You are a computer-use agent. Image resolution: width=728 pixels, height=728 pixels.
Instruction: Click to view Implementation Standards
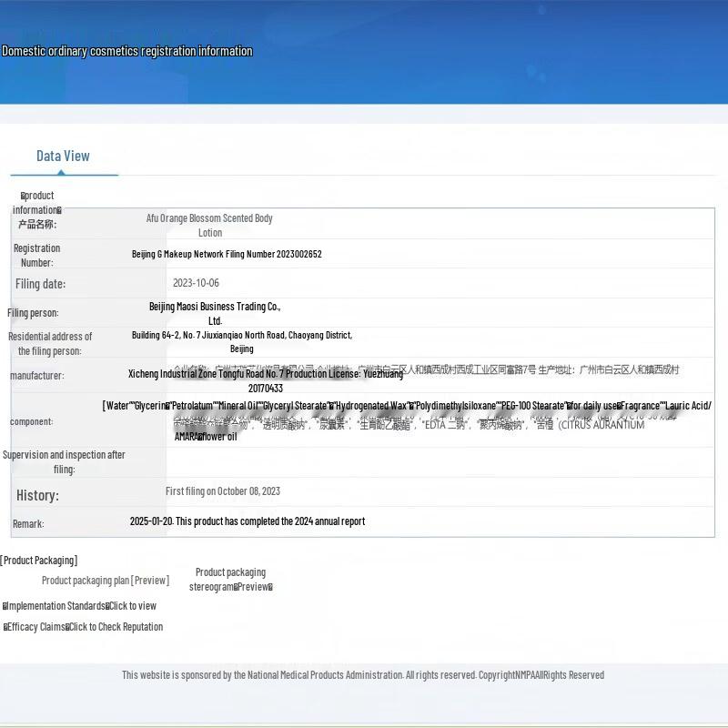click(x=80, y=606)
